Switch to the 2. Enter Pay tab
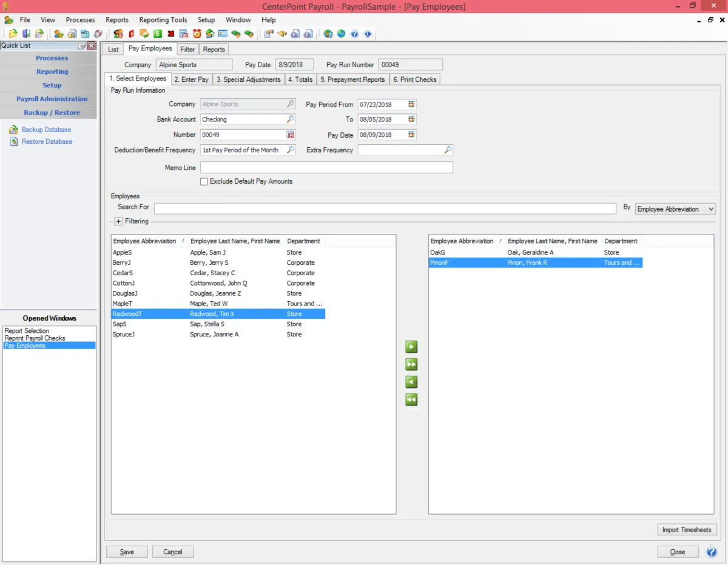728x565 pixels. pos(191,79)
